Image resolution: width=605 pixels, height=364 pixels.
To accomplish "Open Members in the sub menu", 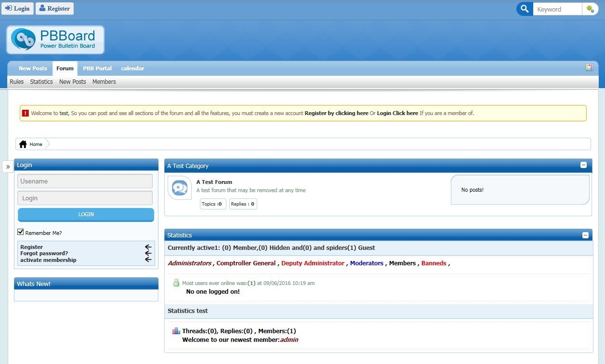I will pyautogui.click(x=104, y=82).
